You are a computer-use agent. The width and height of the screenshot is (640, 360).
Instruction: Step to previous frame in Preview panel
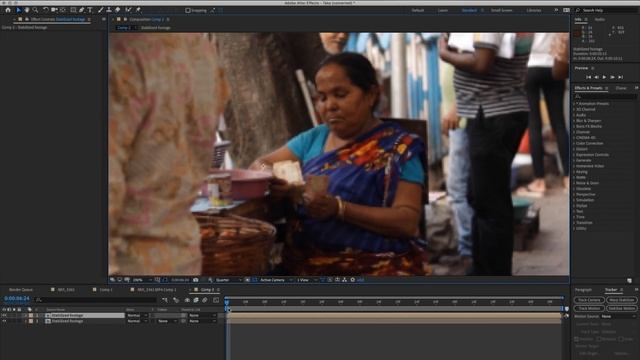[x=596, y=77]
